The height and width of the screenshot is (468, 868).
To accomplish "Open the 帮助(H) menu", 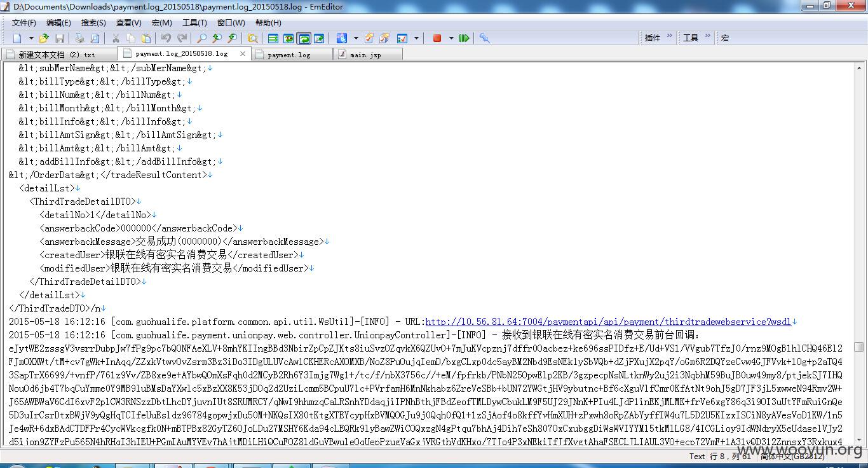I will (268, 23).
